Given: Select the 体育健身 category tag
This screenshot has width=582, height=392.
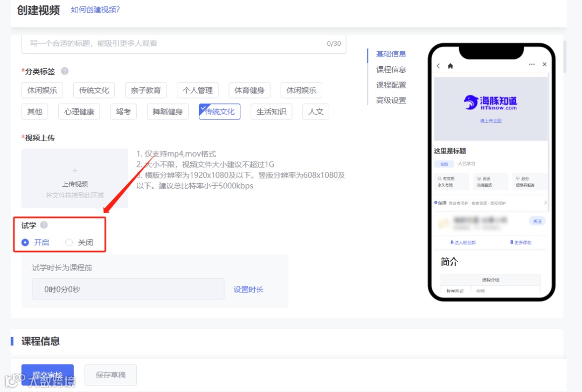Looking at the screenshot, I should click(250, 90).
